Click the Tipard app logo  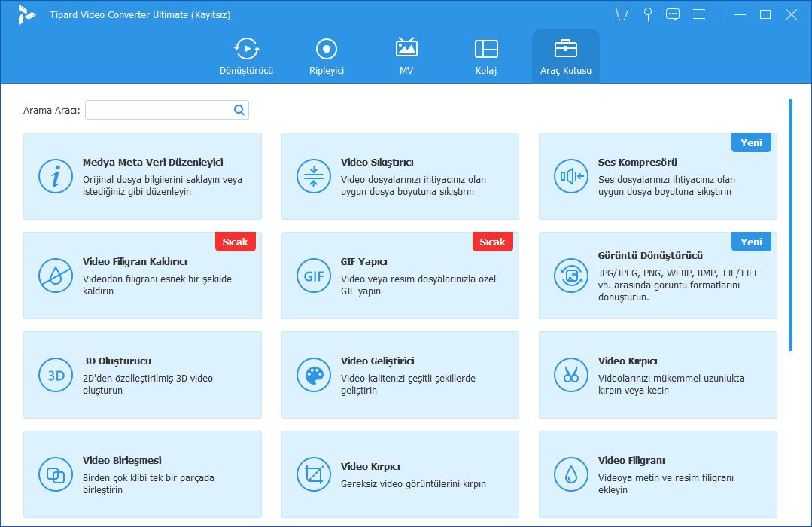point(26,14)
